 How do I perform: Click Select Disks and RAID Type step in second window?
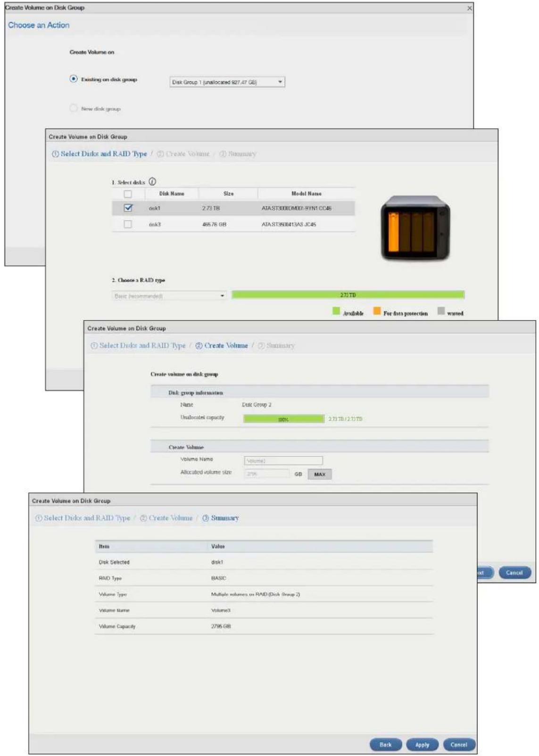pyautogui.click(x=100, y=154)
